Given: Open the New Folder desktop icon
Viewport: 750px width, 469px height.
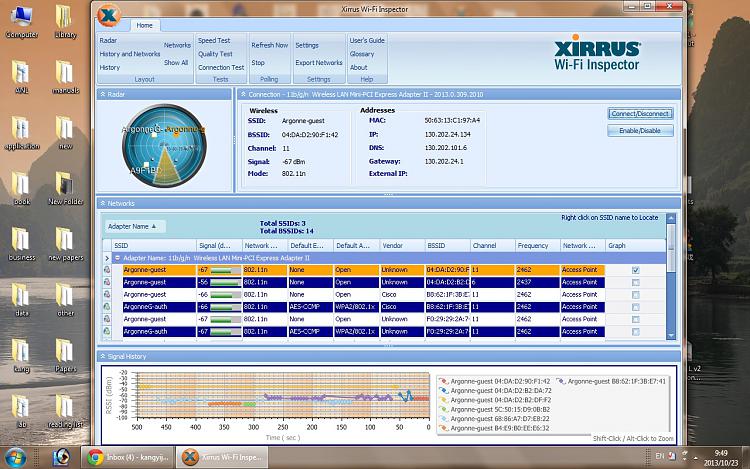Looking at the screenshot, I should (66, 189).
